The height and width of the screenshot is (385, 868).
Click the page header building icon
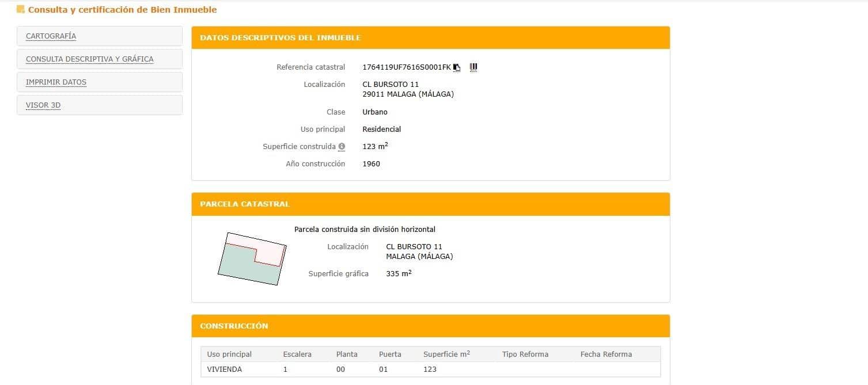coord(21,9)
